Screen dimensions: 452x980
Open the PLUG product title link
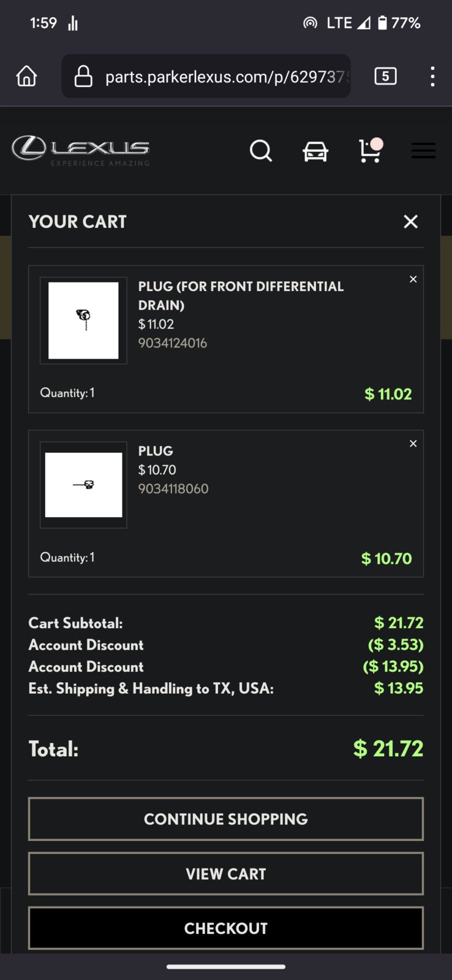point(156,450)
